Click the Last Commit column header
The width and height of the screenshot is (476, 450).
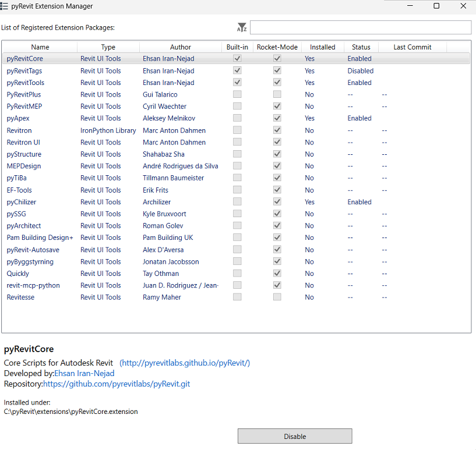[412, 47]
